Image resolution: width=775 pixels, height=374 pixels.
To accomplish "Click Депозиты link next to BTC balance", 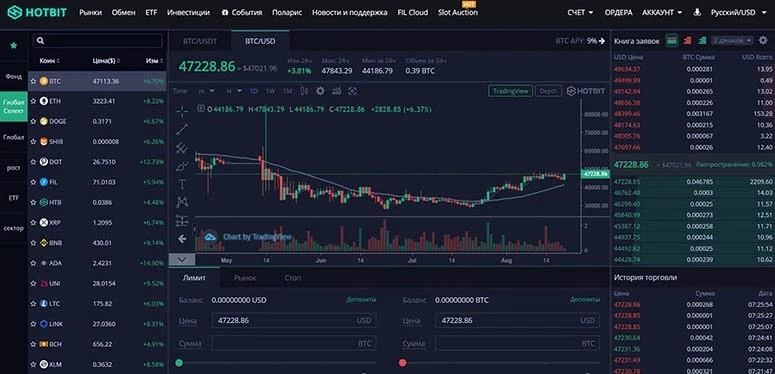I will pyautogui.click(x=585, y=300).
